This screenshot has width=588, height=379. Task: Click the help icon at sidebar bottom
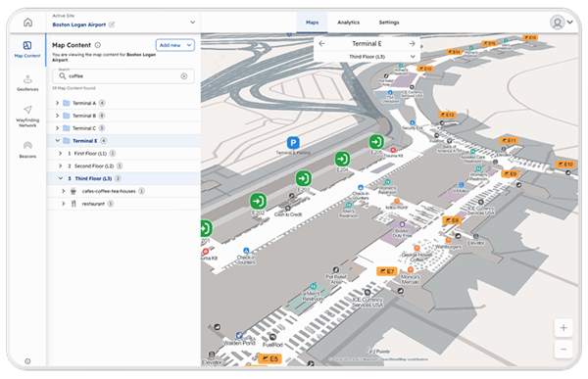point(27,361)
